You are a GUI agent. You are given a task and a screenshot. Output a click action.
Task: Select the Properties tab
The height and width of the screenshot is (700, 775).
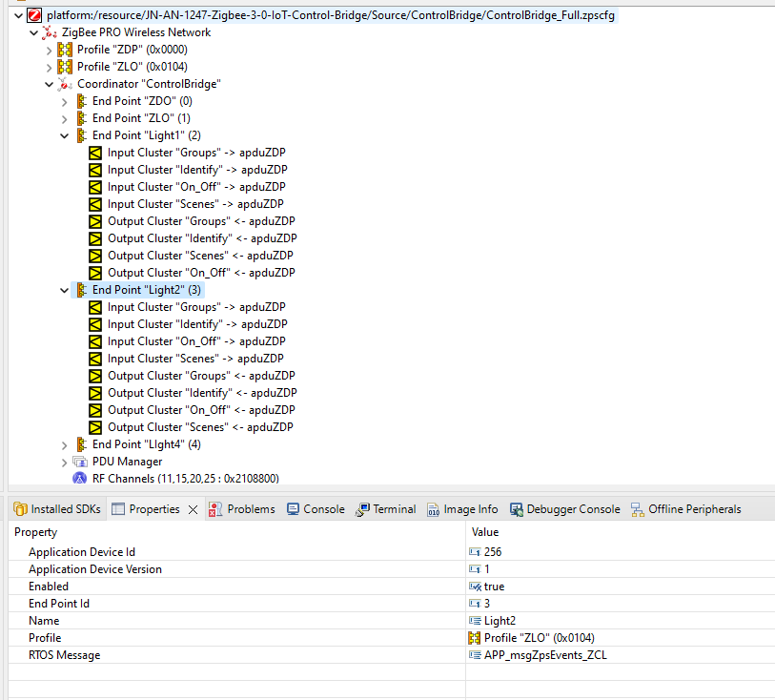pos(154,509)
